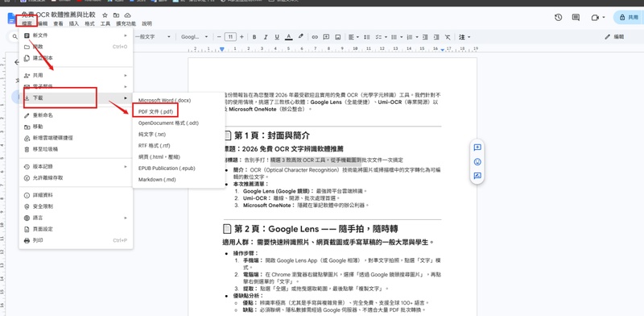Open 頁面設定 from the File menu

[x=76, y=229]
